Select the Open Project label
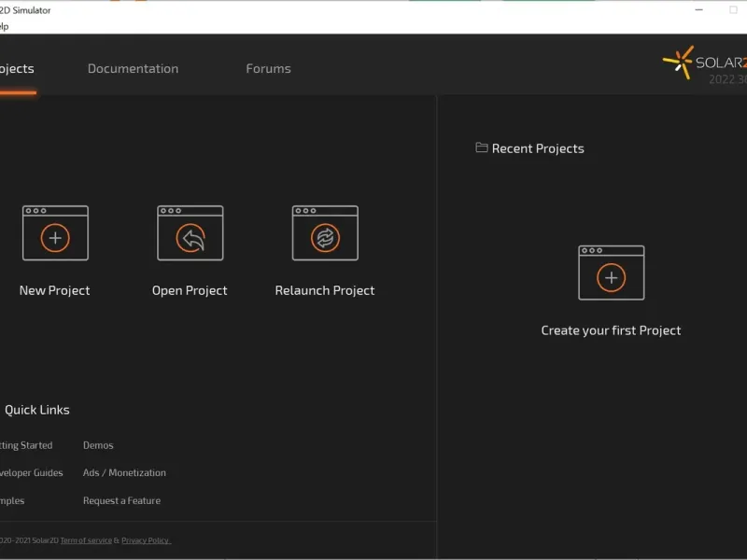The image size is (747, 560). coord(190,290)
